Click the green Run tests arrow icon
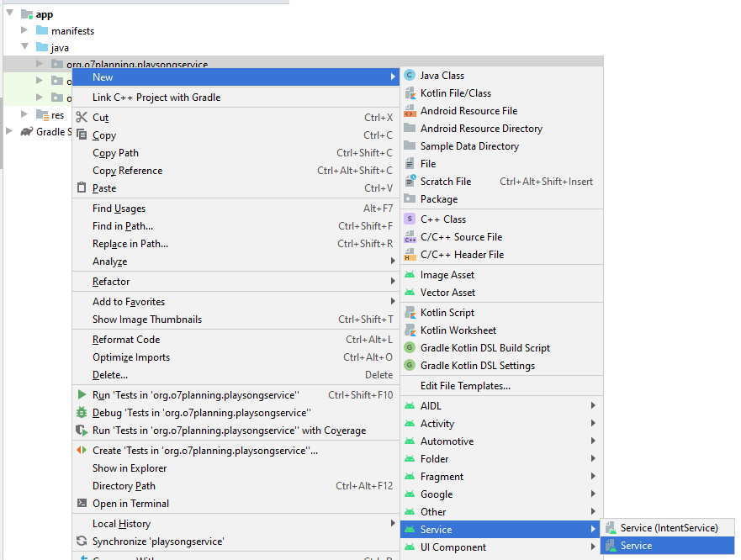 tap(82, 394)
